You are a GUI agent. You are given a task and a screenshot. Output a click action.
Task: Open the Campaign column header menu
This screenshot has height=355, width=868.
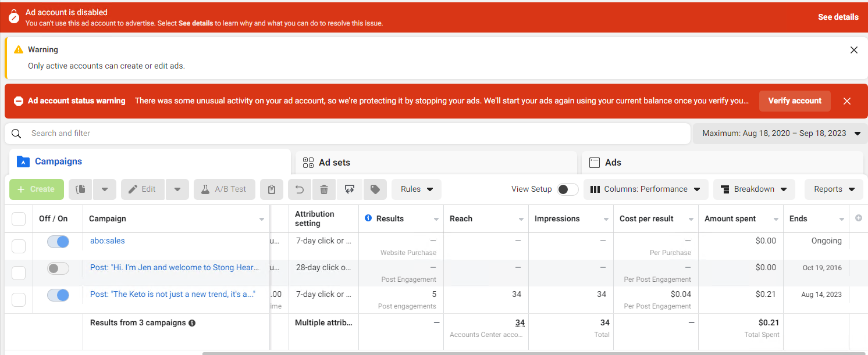(x=262, y=219)
